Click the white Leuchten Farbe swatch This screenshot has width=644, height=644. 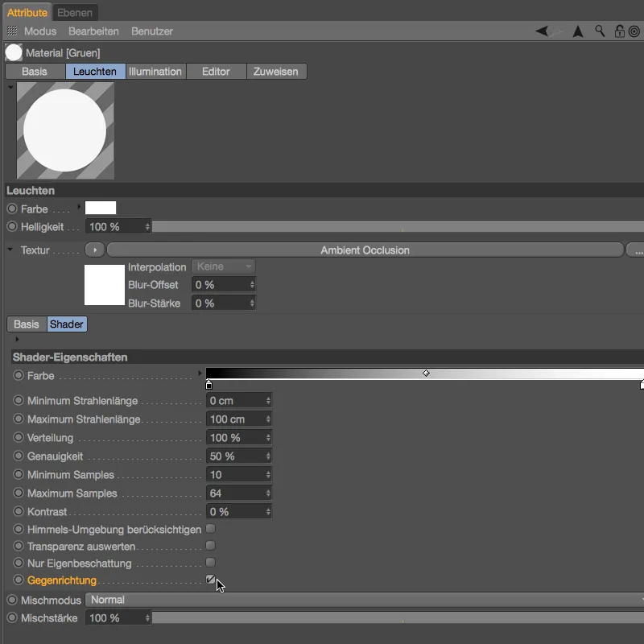point(101,208)
